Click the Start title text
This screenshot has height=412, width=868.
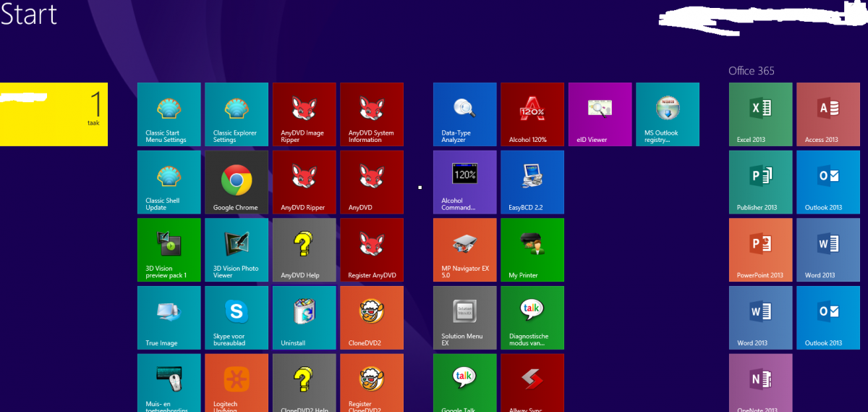click(x=29, y=14)
